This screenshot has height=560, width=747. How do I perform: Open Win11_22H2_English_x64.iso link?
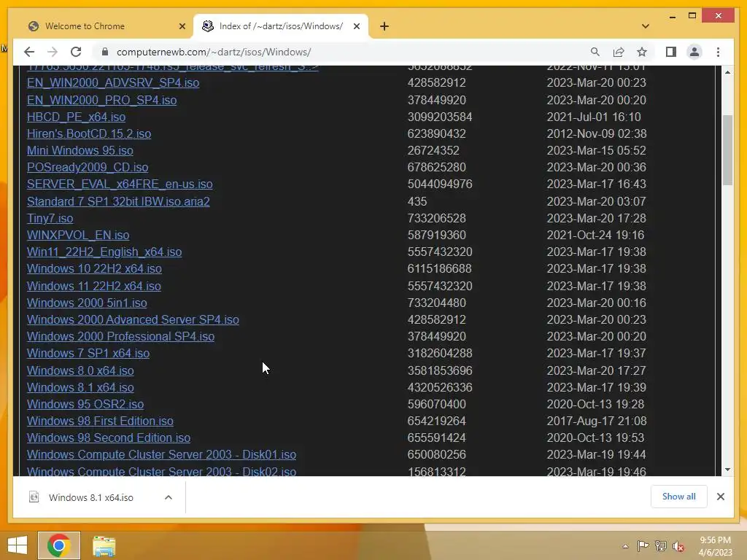click(104, 252)
